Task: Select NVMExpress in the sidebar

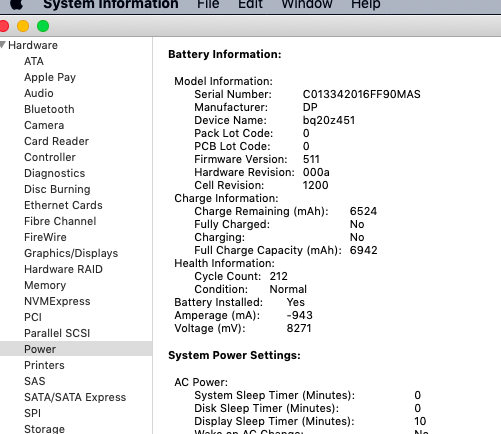Action: [57, 301]
